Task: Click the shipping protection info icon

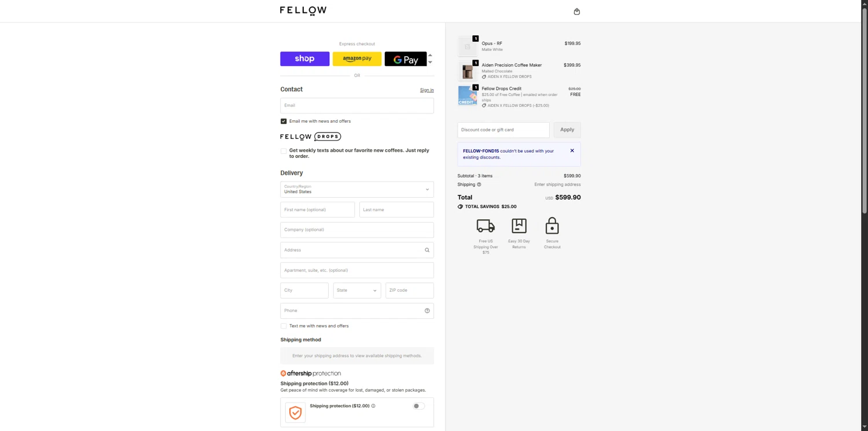Action: [x=373, y=406]
